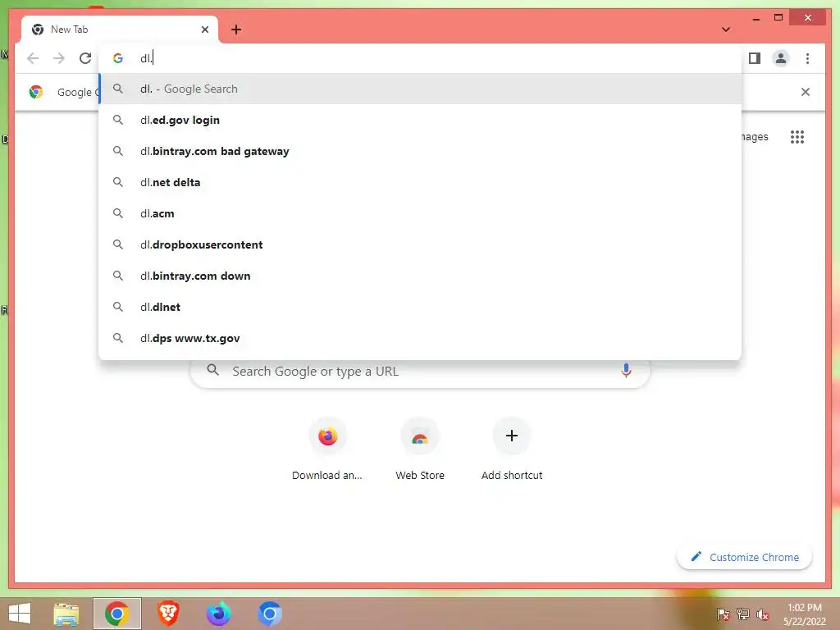This screenshot has height=630, width=840.
Task: Open Chrome's three-dot menu
Action: [807, 58]
